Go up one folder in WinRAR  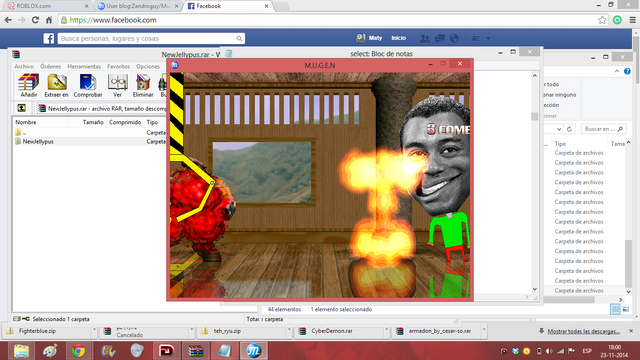tap(22, 108)
